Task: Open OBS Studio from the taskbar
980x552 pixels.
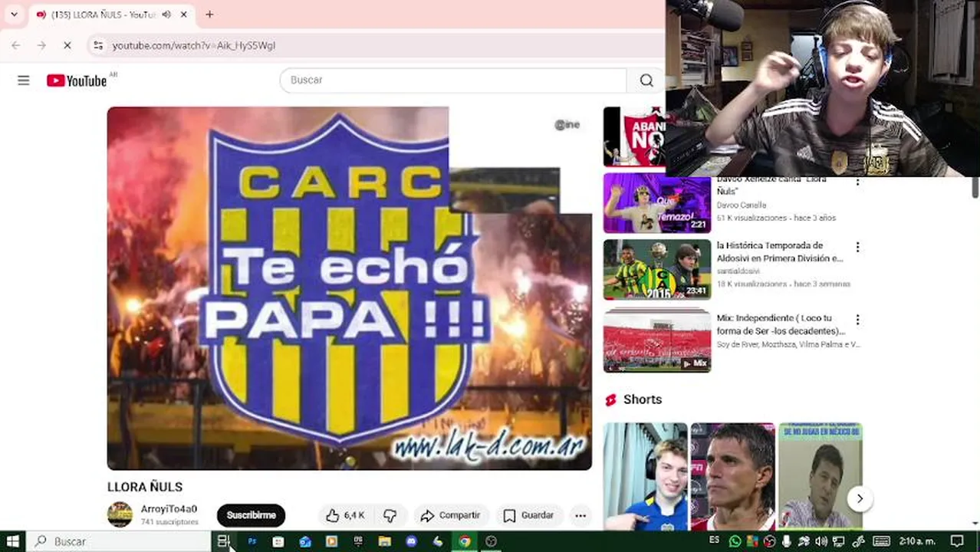Action: [x=491, y=541]
